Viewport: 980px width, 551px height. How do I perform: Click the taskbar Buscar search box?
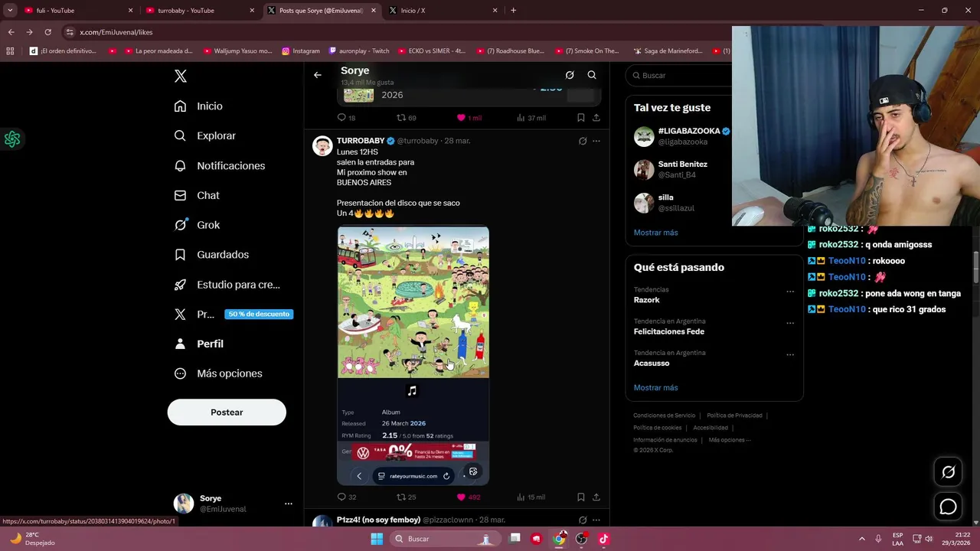point(445,539)
